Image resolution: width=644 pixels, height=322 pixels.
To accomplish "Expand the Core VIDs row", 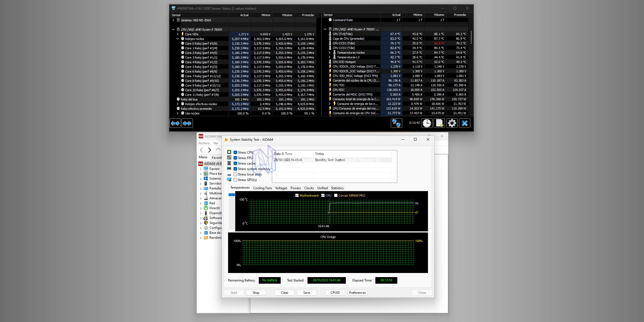I will click(177, 34).
